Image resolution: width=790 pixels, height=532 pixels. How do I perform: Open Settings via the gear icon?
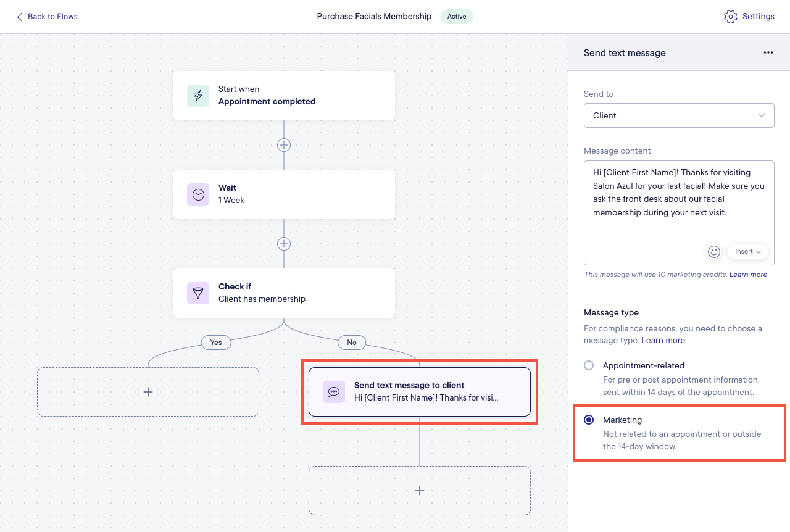(x=731, y=17)
